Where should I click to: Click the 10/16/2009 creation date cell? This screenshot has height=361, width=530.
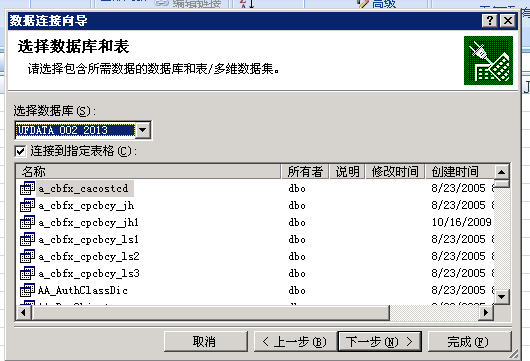click(x=461, y=222)
